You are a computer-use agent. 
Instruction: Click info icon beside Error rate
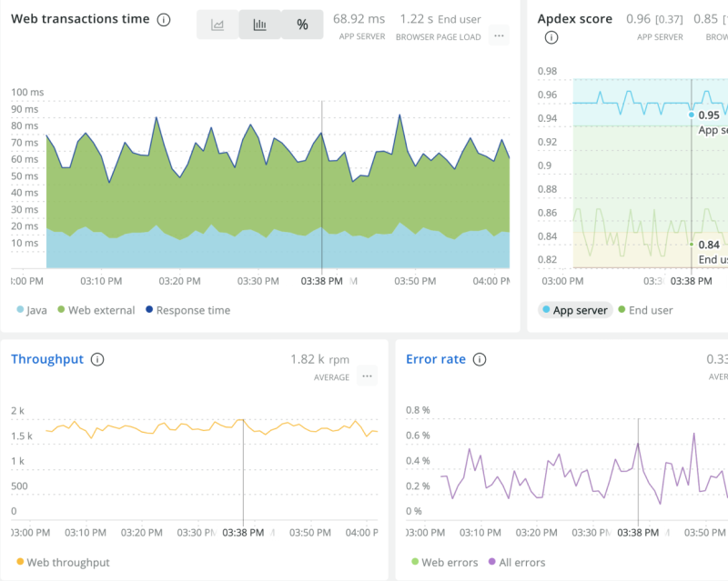(480, 359)
